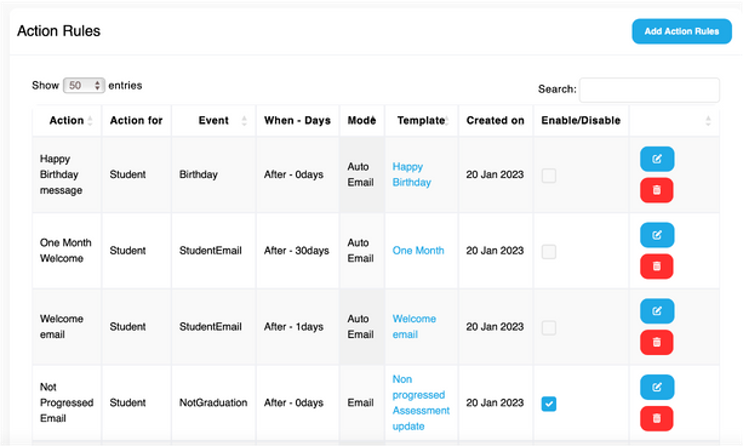Click into the Search input field

coord(649,90)
